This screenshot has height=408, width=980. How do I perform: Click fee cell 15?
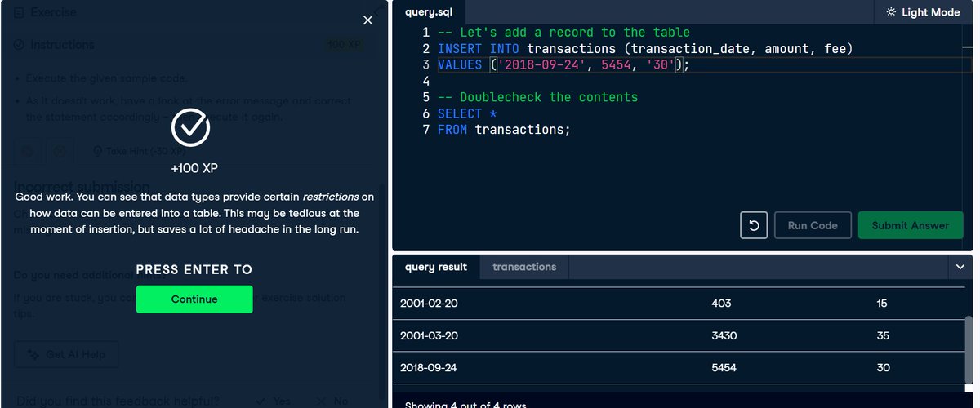pyautogui.click(x=882, y=303)
